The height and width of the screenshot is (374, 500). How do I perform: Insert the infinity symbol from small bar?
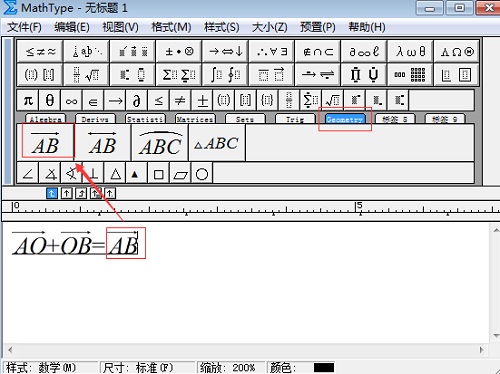tap(71, 100)
